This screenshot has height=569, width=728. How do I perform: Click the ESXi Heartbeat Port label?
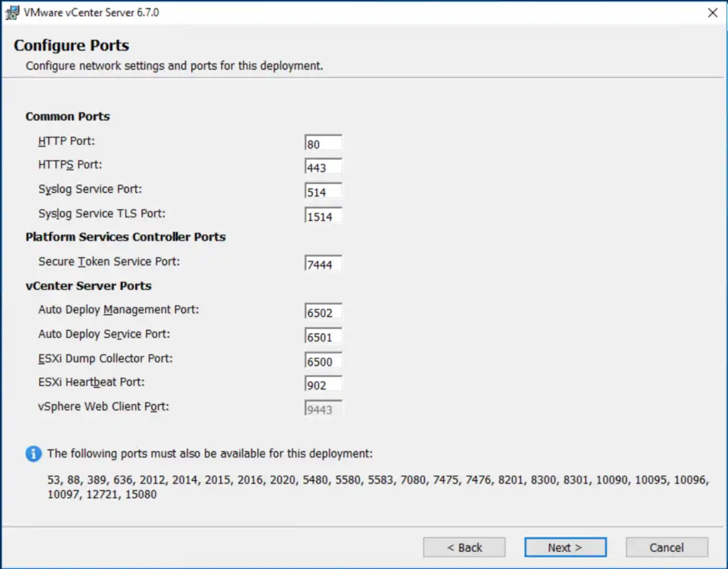(x=92, y=382)
